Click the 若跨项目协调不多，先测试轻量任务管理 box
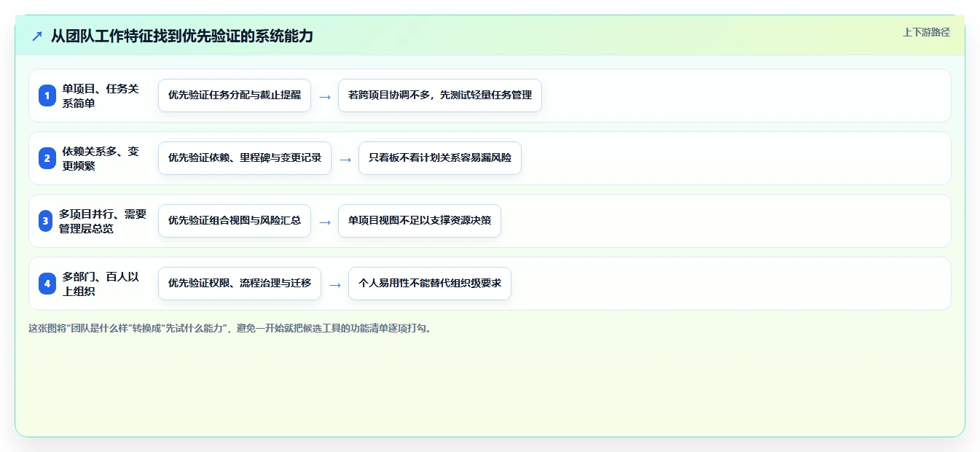 (440, 96)
